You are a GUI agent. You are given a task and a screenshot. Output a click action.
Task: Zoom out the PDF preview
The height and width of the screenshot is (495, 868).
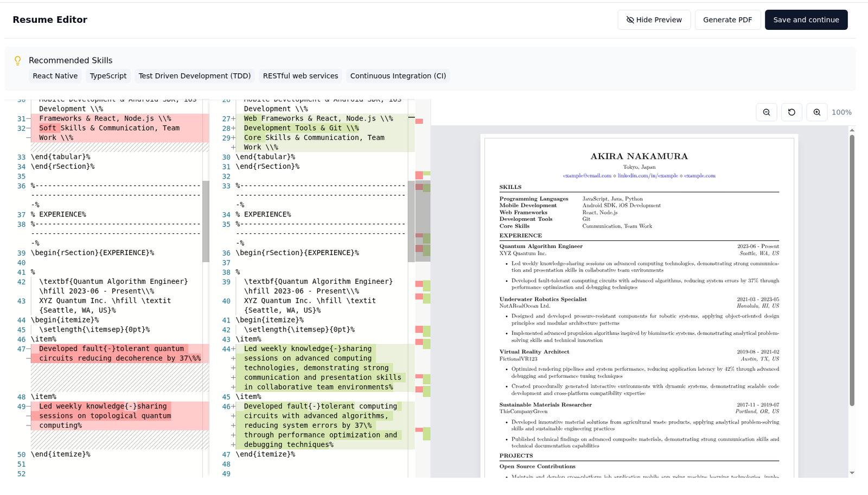pyautogui.click(x=766, y=112)
